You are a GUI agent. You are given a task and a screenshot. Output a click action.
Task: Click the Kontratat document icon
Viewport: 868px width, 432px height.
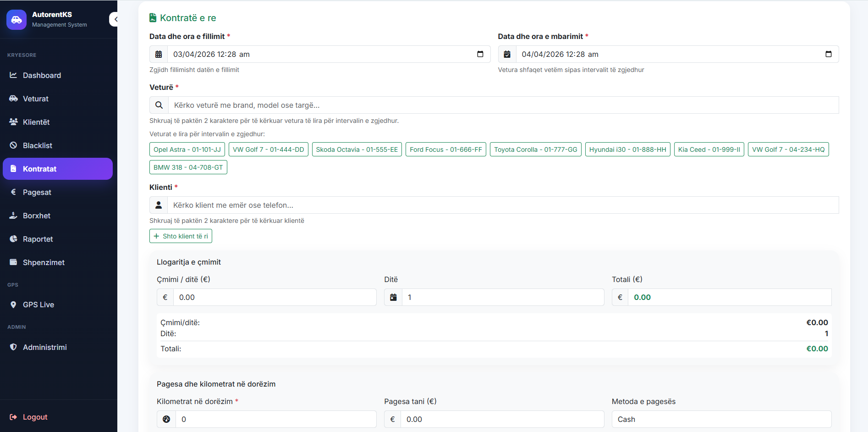click(x=13, y=168)
